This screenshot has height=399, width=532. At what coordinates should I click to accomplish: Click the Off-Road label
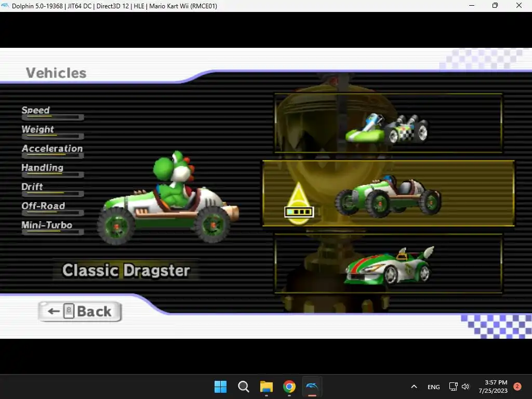[x=43, y=206]
